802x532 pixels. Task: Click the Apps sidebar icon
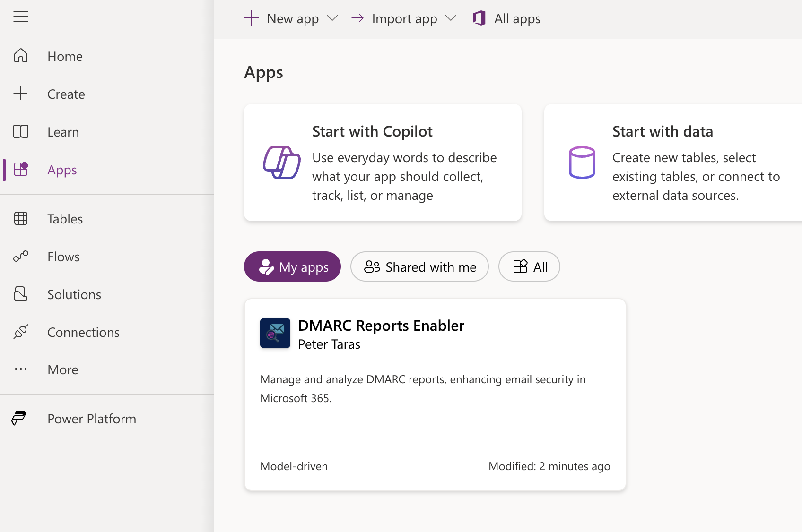point(21,169)
